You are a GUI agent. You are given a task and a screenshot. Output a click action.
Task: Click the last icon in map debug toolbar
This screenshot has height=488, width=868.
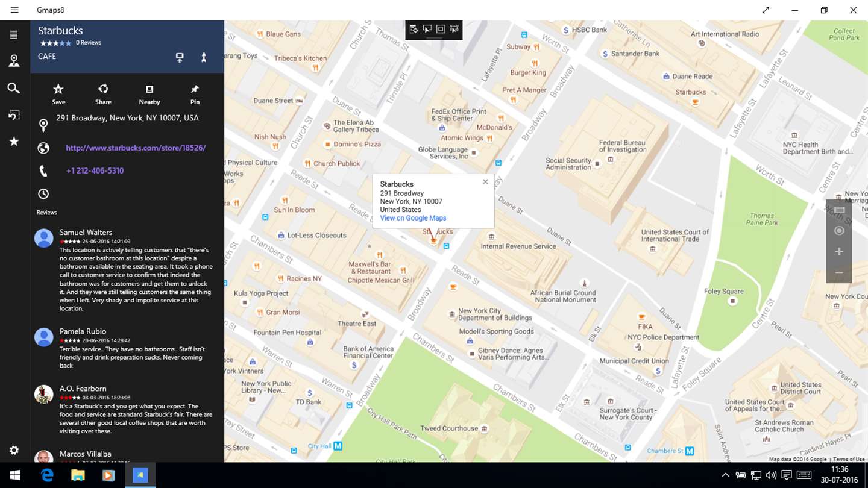(x=454, y=29)
